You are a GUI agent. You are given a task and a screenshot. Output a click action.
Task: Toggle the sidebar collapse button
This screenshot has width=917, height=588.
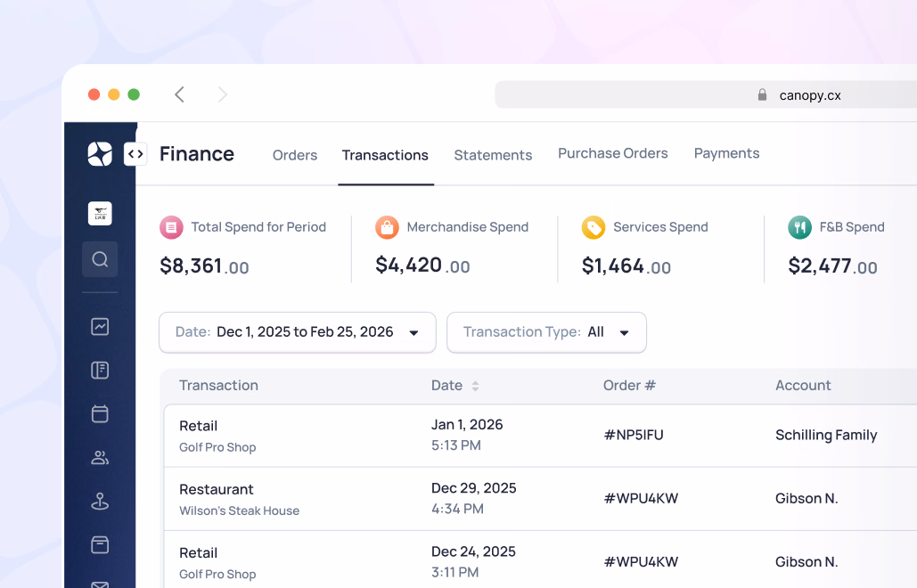pos(135,154)
